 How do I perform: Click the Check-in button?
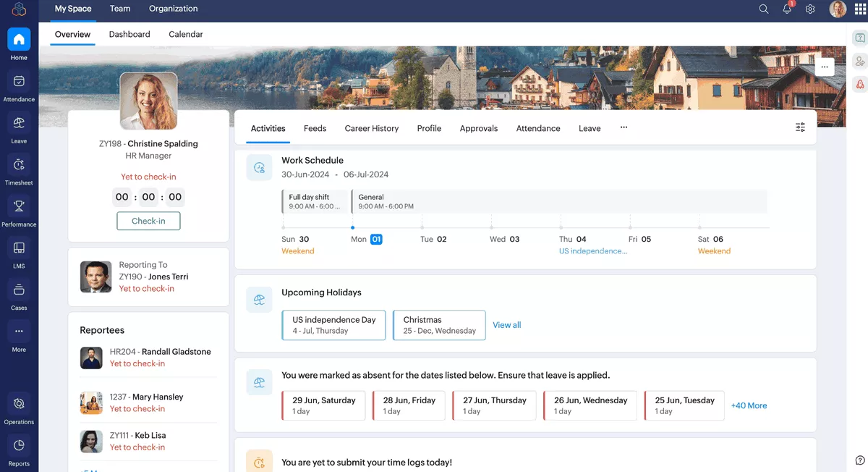pyautogui.click(x=148, y=221)
